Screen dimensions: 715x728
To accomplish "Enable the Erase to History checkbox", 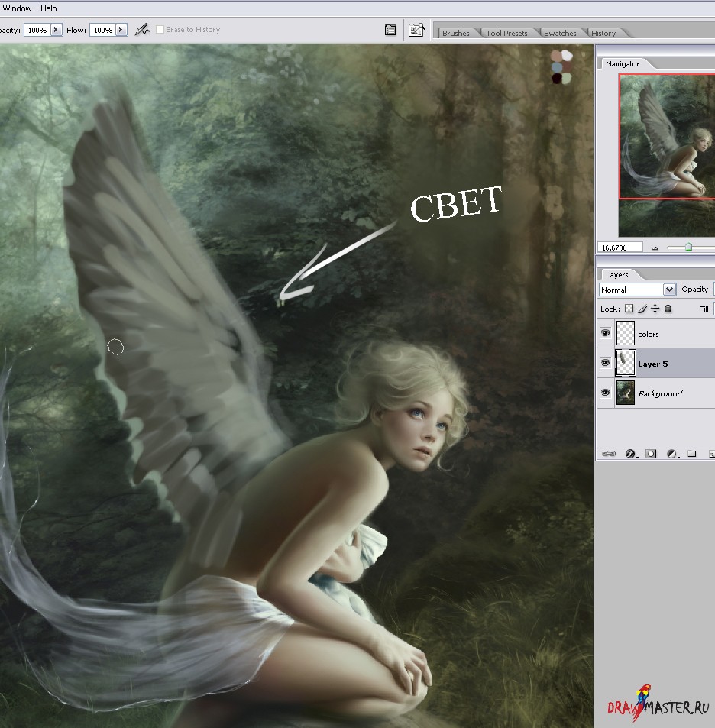I will [x=160, y=29].
